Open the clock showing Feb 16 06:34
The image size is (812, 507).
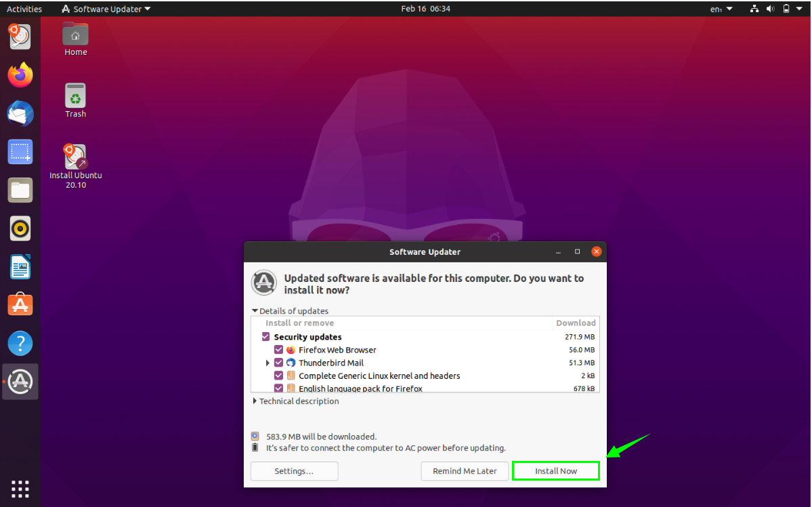pyautogui.click(x=426, y=9)
